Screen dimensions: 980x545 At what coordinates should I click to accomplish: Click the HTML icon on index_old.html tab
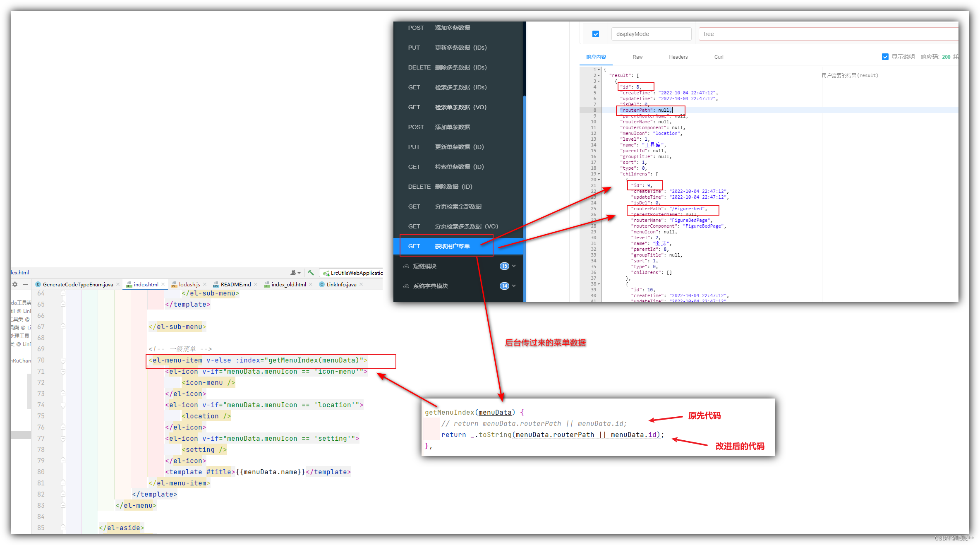(x=267, y=284)
